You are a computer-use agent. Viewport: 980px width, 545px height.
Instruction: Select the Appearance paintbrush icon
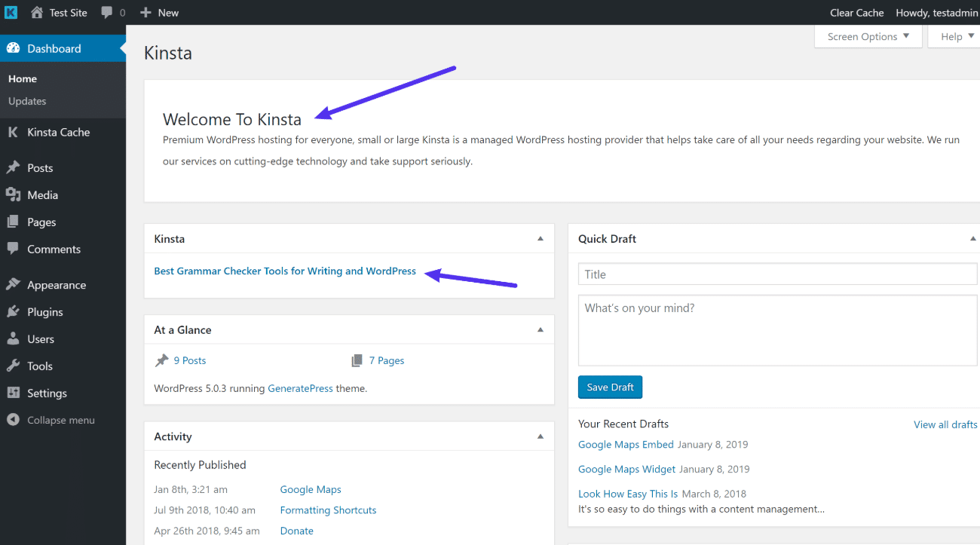tap(15, 284)
